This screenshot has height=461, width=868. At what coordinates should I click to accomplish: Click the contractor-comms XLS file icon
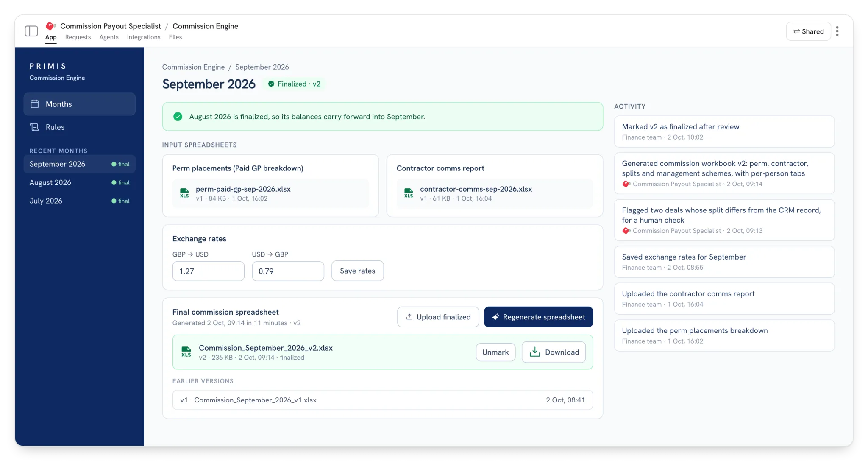409,193
